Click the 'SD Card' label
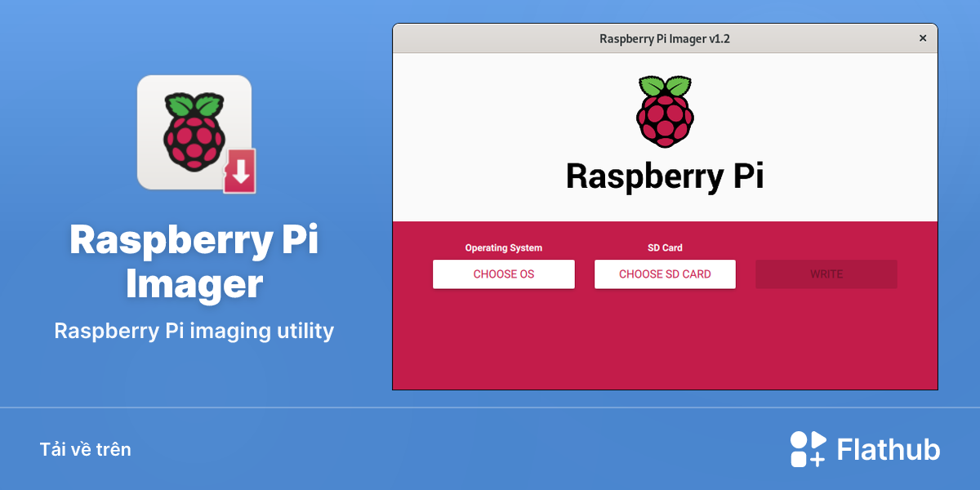Image resolution: width=980 pixels, height=490 pixels. (665, 247)
